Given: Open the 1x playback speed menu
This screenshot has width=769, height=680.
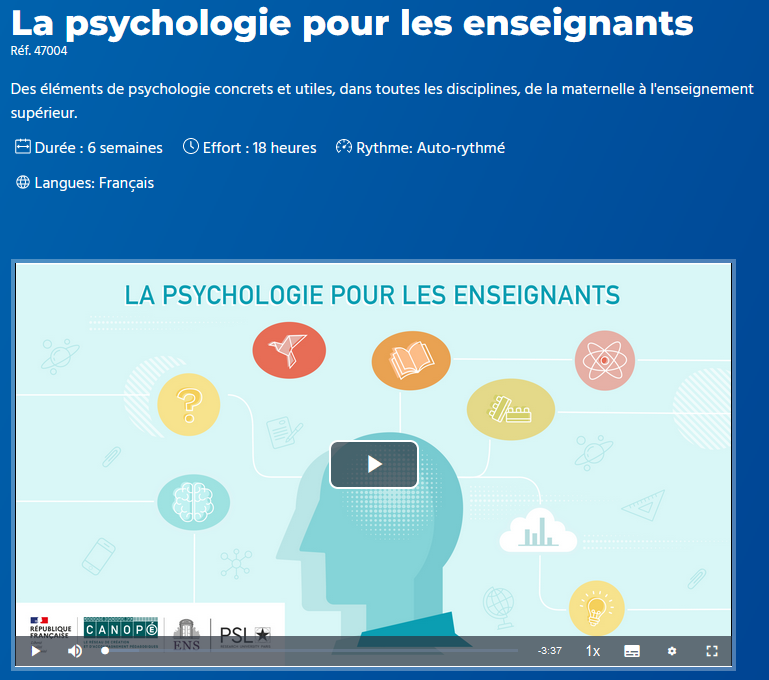Looking at the screenshot, I should pos(592,651).
